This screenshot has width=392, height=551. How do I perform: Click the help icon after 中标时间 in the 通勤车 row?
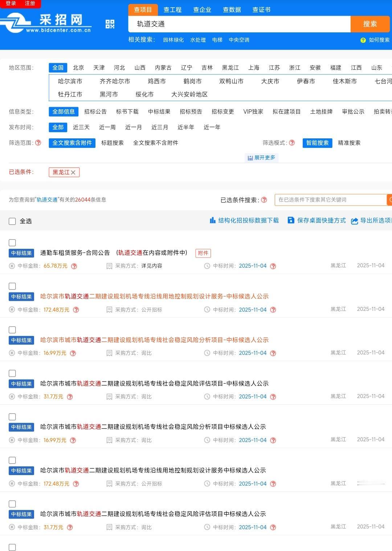click(x=273, y=266)
